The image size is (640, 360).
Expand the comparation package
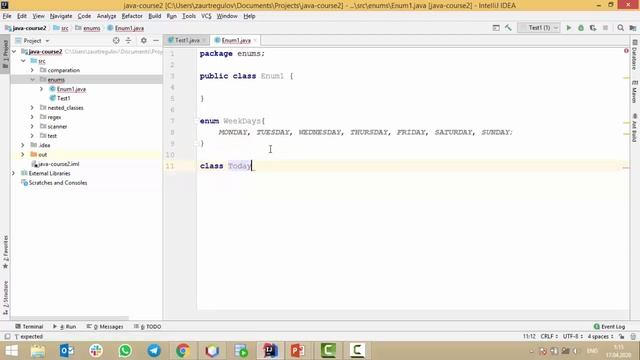click(32, 70)
